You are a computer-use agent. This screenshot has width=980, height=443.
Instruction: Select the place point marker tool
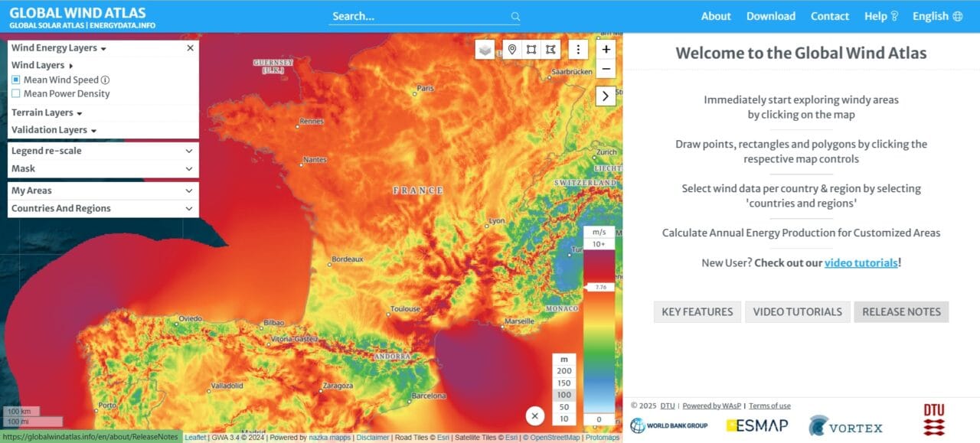tap(511, 48)
